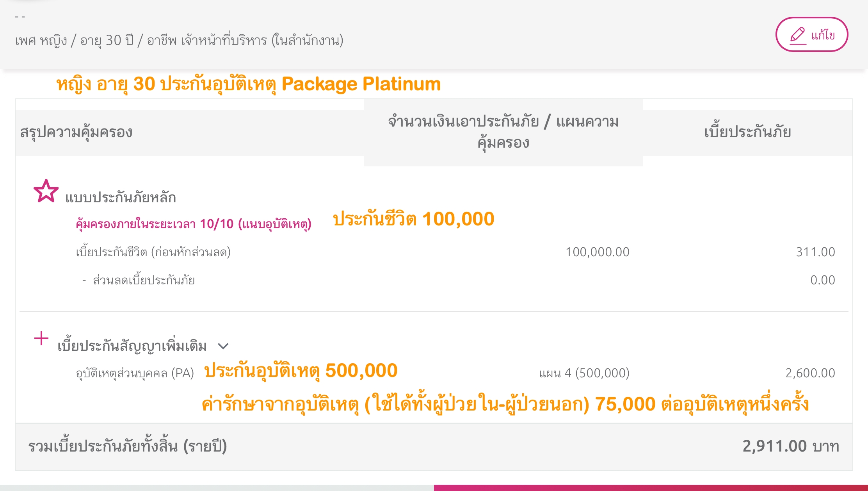The width and height of the screenshot is (868, 491).
Task: Click the จำนวนเงินเอาประกันภัย / แผนความคุ้มครอง column header
Action: point(503,132)
